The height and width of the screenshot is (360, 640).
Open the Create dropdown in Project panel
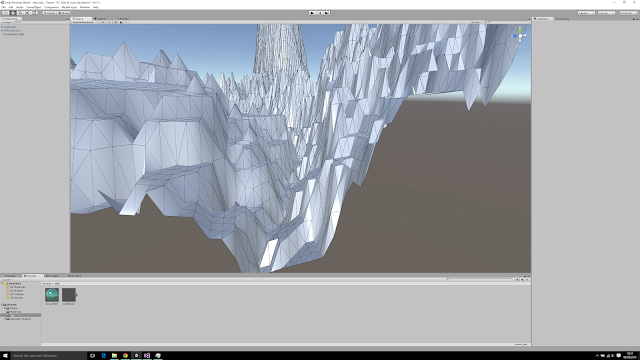click(x=7, y=280)
